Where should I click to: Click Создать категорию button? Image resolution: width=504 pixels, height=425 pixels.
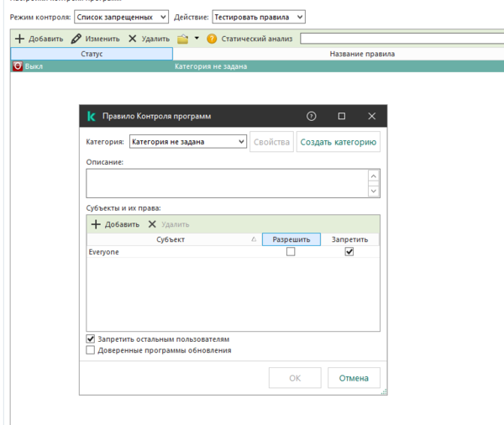(x=339, y=142)
